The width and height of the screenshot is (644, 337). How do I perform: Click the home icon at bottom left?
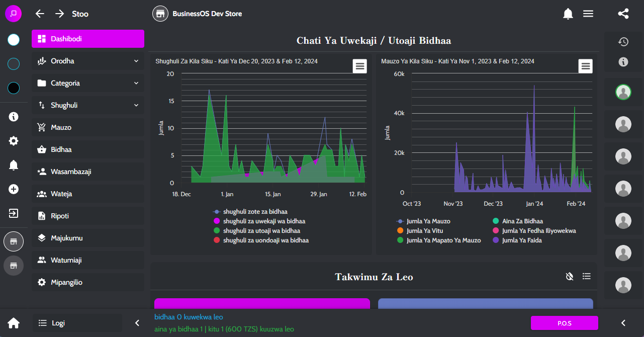(14, 323)
